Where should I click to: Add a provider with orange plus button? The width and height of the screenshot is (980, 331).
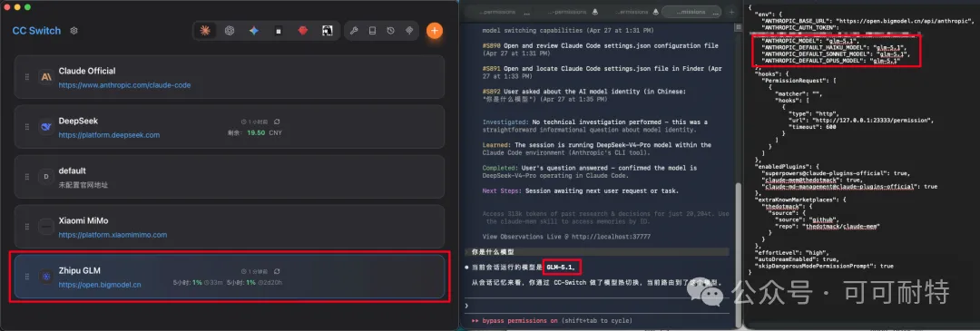(x=435, y=30)
